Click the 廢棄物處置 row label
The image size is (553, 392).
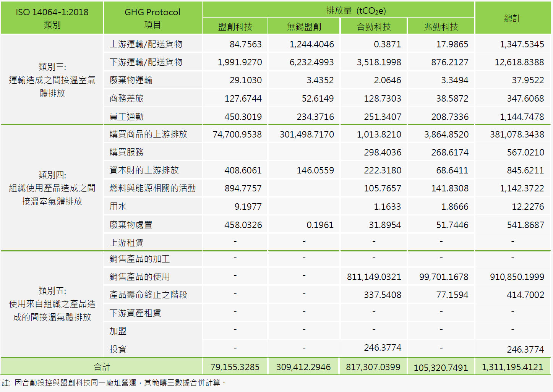[x=131, y=225]
